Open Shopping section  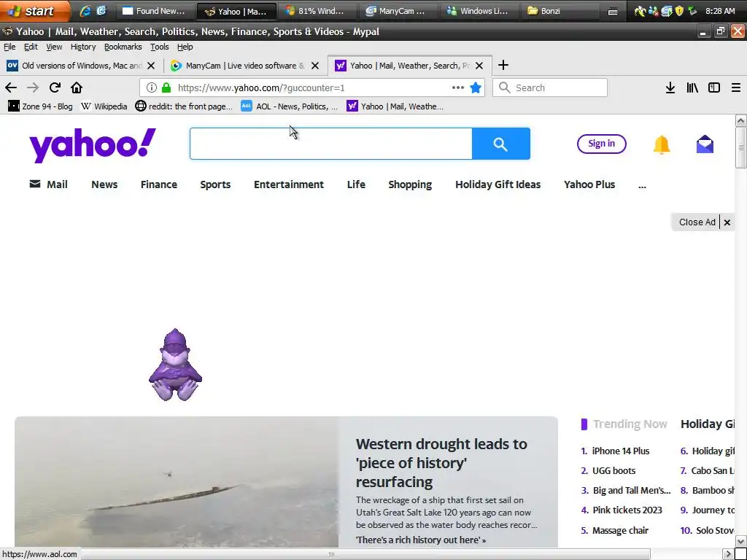410,184
